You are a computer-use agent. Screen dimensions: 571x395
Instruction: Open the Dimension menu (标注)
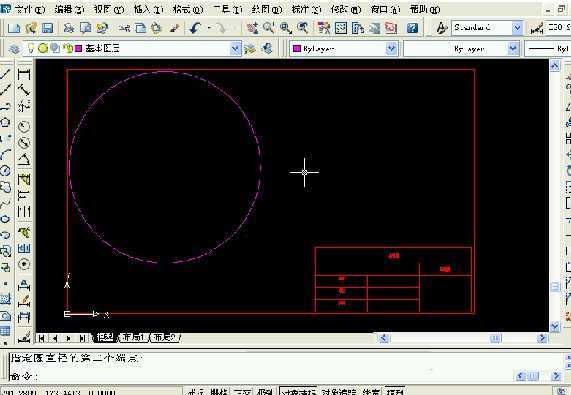(x=306, y=9)
